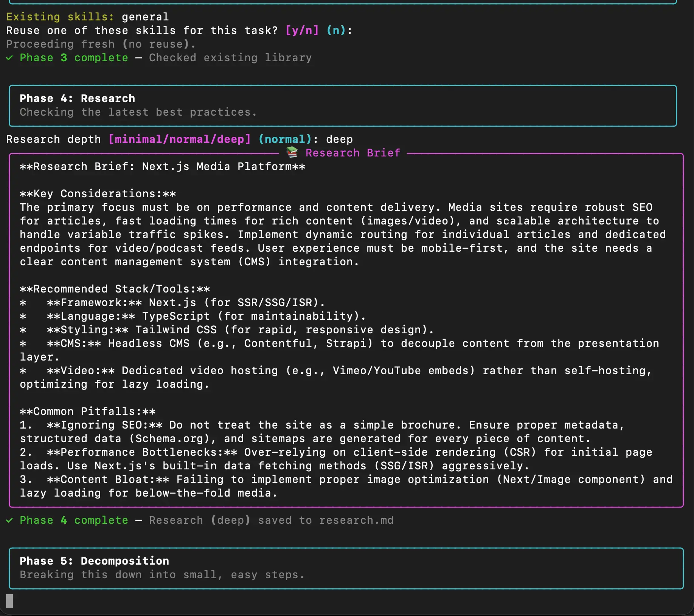Image resolution: width=694 pixels, height=616 pixels.
Task: Click the terminal cursor block at the prompt
Action: (9, 601)
